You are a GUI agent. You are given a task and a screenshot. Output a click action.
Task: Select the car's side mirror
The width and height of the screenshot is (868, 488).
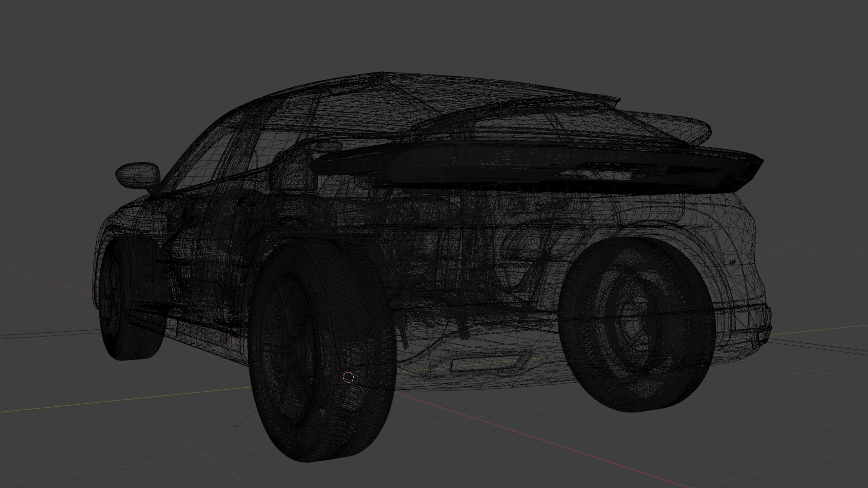tap(138, 175)
